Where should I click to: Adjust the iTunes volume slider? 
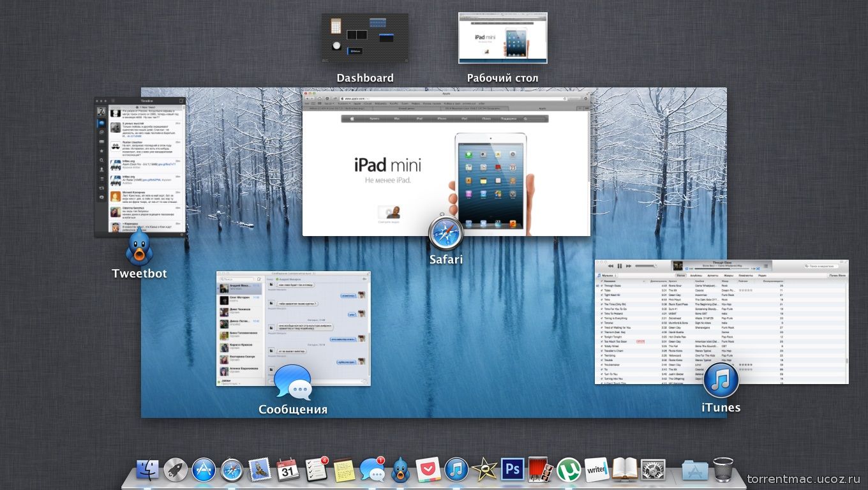point(646,266)
